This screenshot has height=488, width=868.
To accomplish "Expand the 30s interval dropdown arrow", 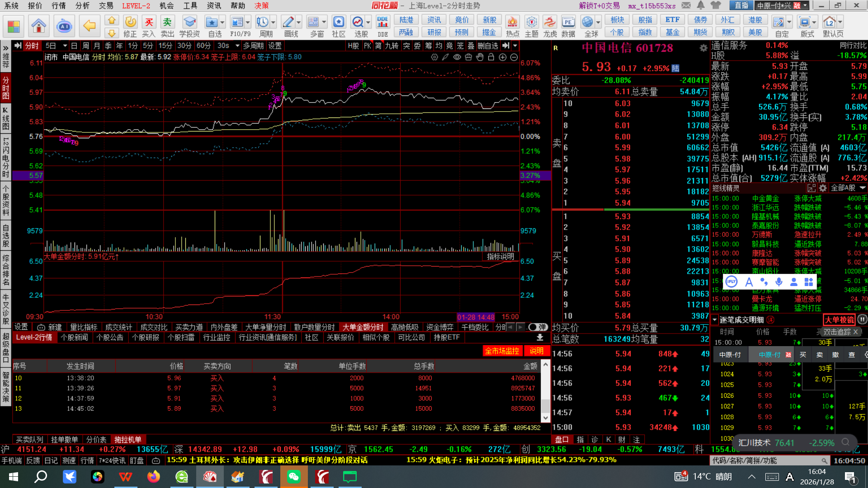I will [237, 46].
